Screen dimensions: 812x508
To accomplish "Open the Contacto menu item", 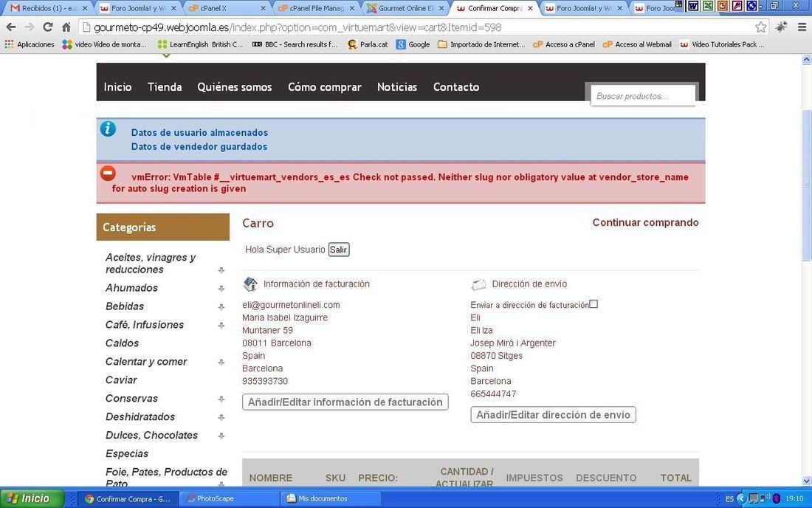I will [x=456, y=87].
